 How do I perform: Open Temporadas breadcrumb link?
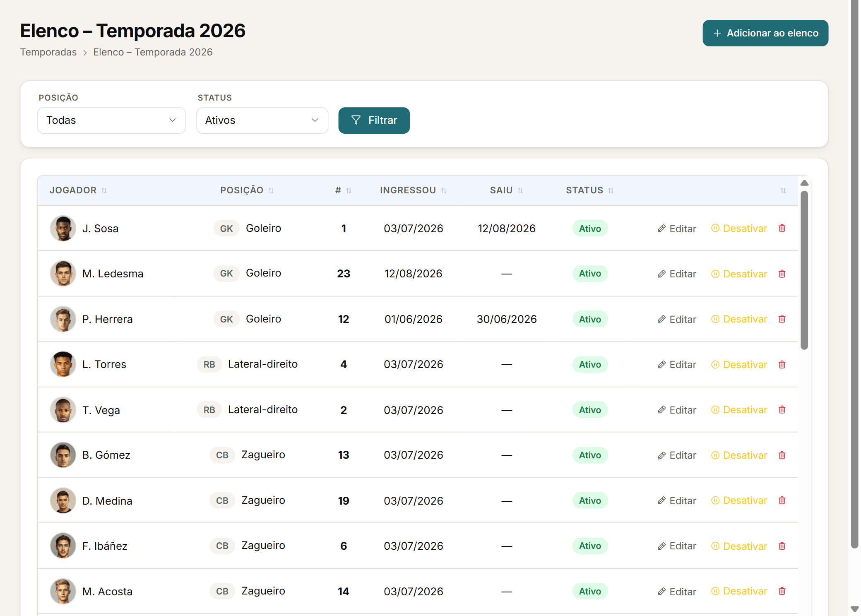pyautogui.click(x=48, y=52)
